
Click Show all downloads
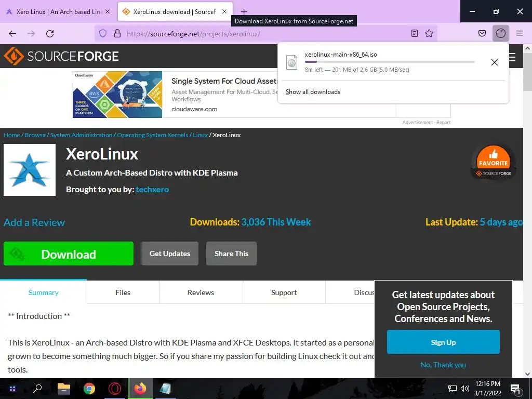click(x=313, y=92)
